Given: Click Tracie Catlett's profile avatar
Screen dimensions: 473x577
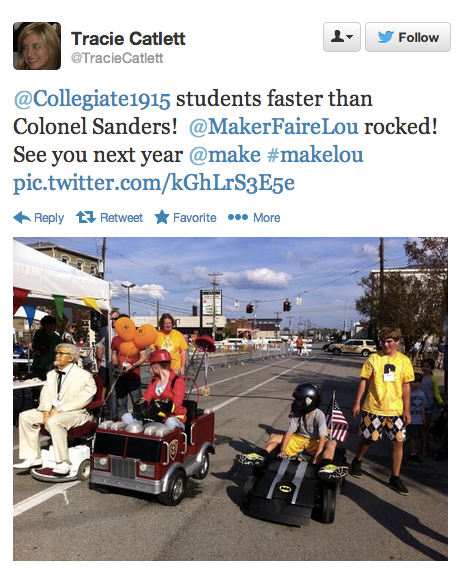Looking at the screenshot, I should pyautogui.click(x=37, y=46).
